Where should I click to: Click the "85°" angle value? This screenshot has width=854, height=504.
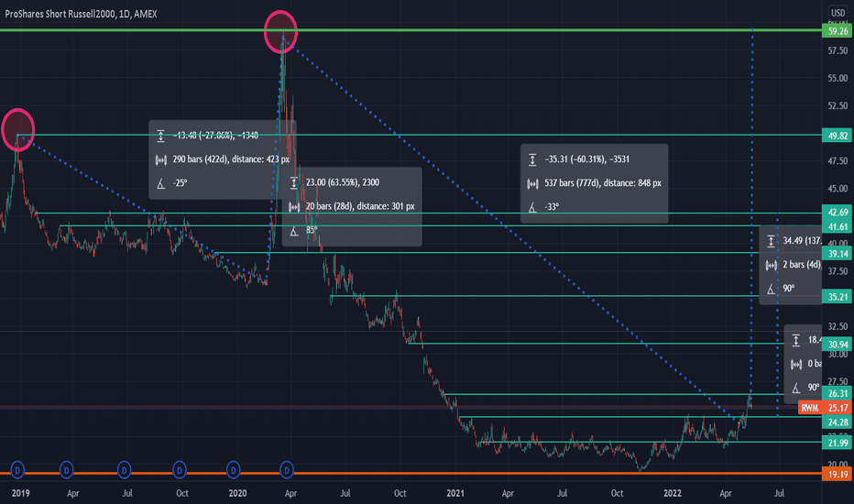pos(312,231)
